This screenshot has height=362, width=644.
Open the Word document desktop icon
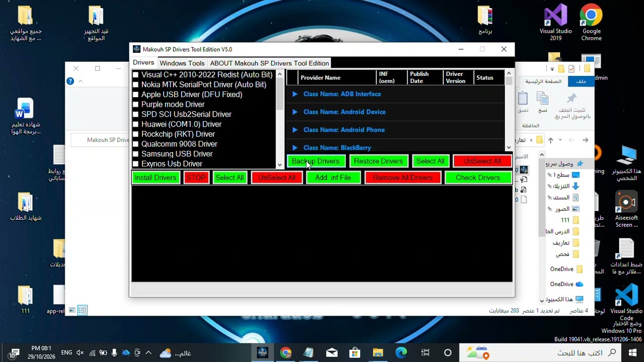tap(25, 116)
